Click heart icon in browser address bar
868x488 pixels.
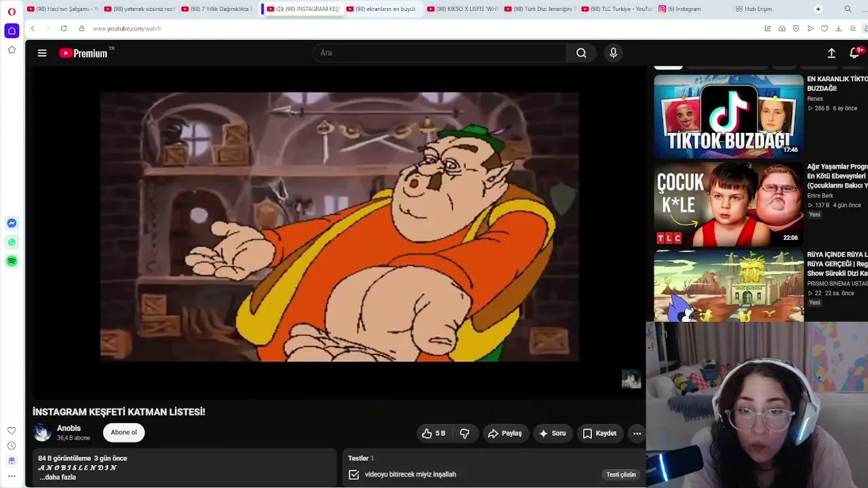[825, 28]
